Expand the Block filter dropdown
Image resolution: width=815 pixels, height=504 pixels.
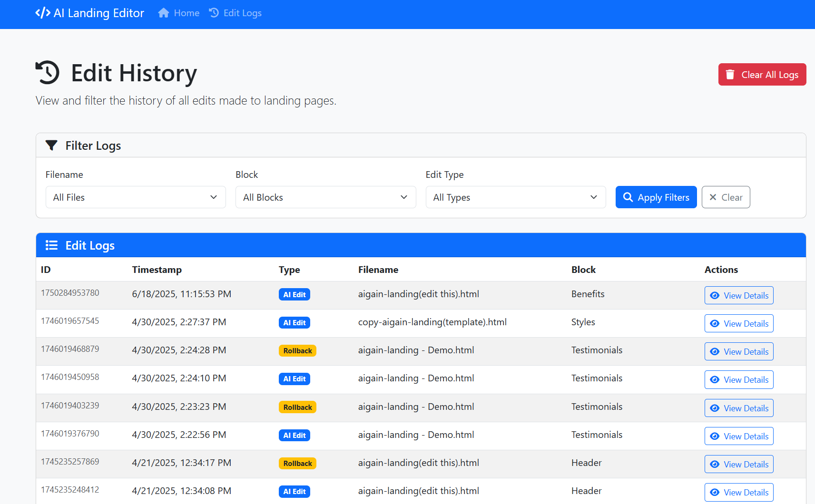(325, 197)
